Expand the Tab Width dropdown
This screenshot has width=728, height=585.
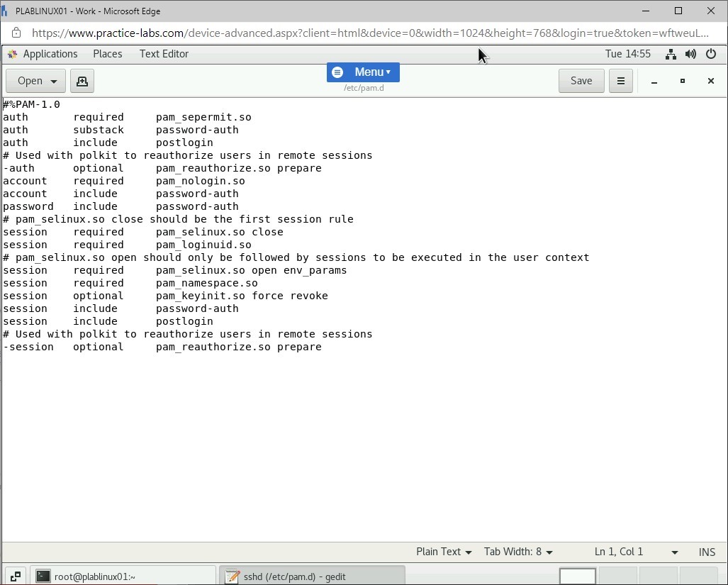(518, 552)
